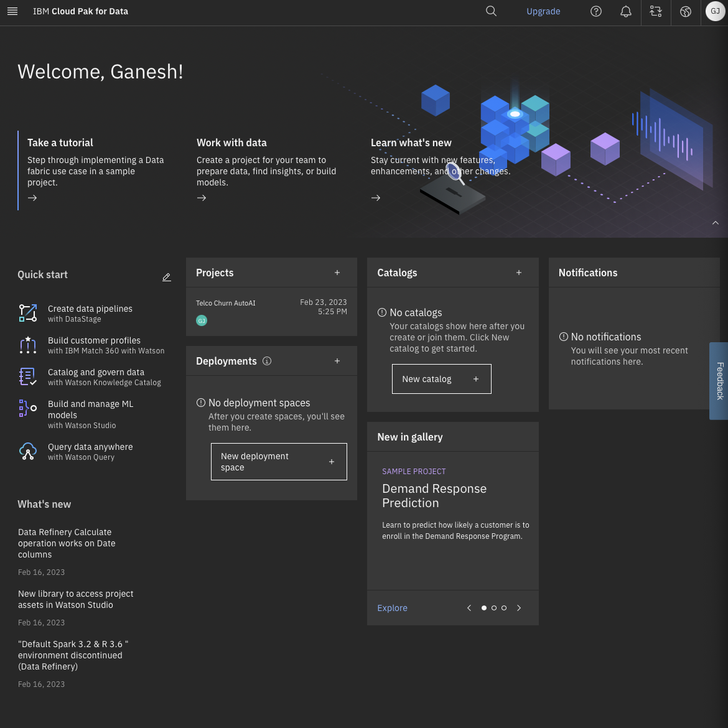The width and height of the screenshot is (728, 728).
Task: Open Build customer profiles quick start
Action: [94, 340]
